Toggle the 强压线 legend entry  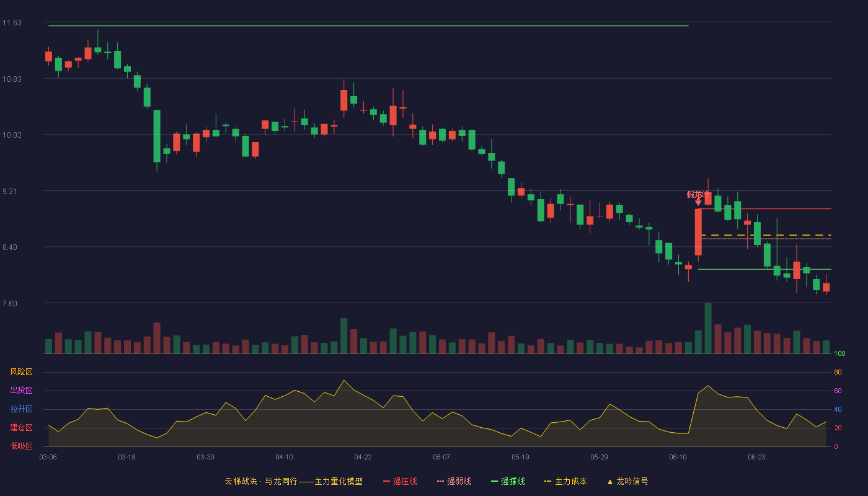tap(400, 481)
